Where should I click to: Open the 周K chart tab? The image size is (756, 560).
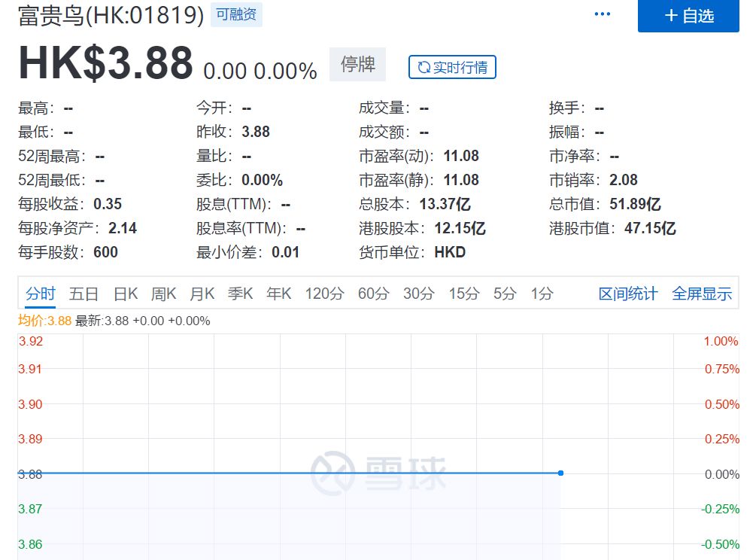[x=163, y=294]
